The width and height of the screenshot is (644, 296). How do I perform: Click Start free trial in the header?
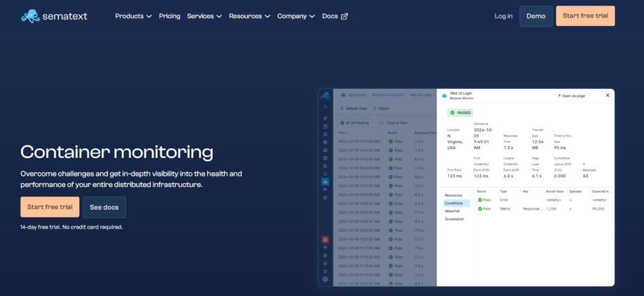(586, 16)
